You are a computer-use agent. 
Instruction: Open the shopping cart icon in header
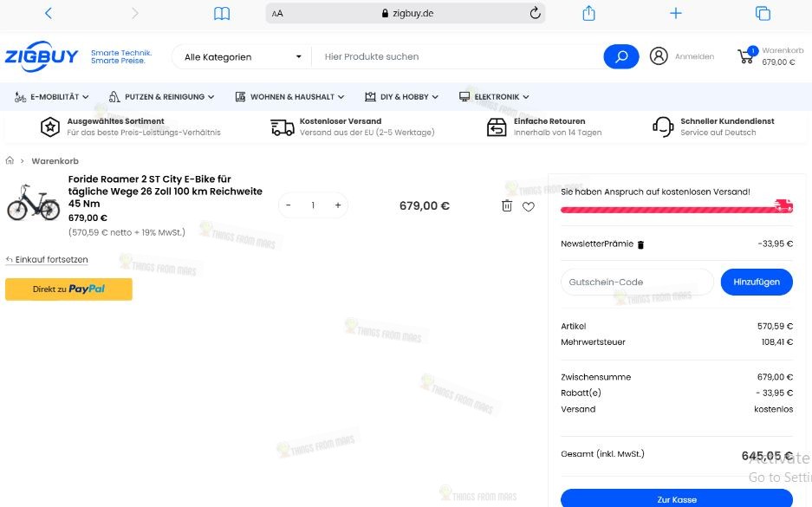(x=746, y=56)
